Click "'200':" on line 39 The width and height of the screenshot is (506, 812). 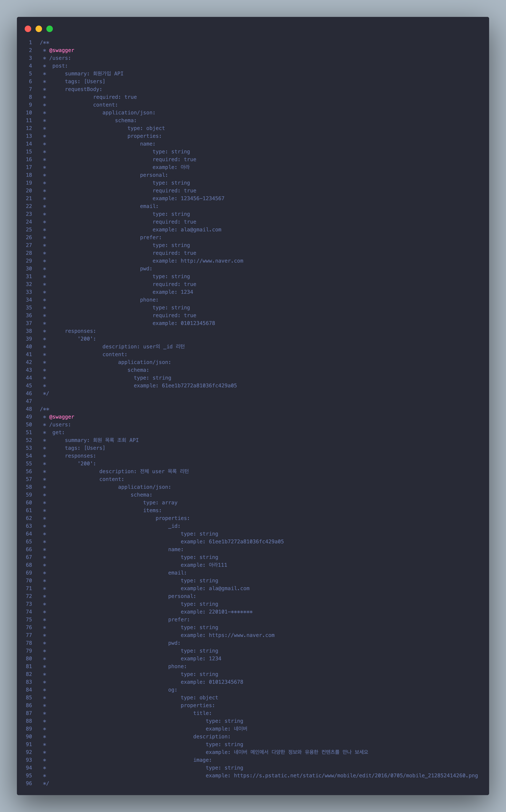(x=87, y=339)
